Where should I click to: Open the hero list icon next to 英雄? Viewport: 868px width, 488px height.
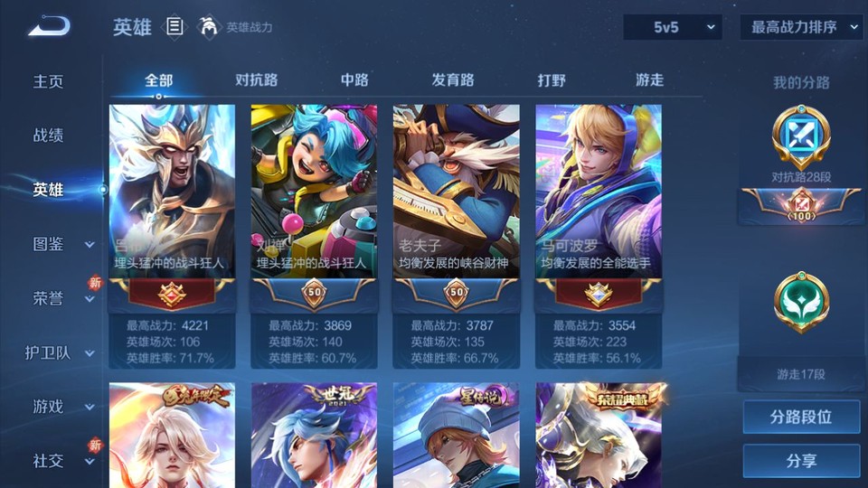[175, 26]
